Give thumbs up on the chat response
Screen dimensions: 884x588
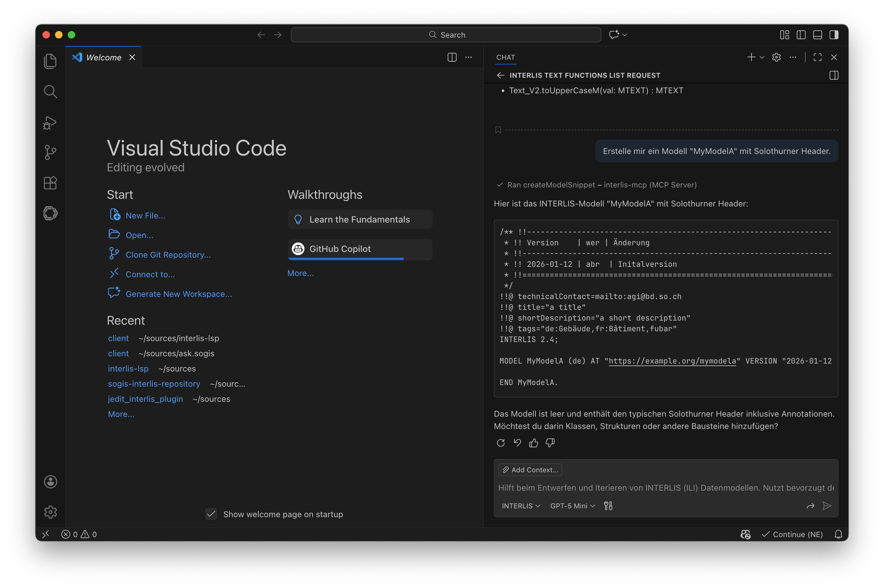pos(533,443)
